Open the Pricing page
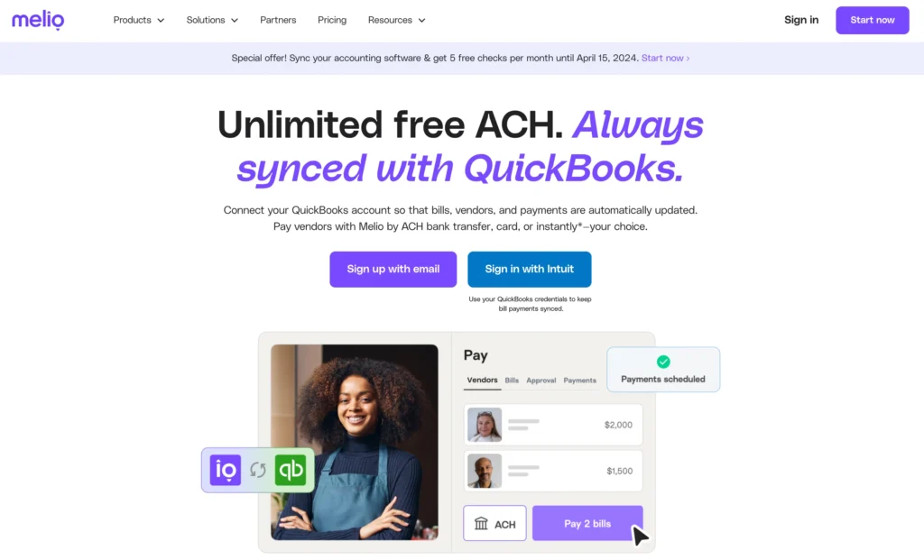This screenshot has width=924, height=560. (x=332, y=20)
